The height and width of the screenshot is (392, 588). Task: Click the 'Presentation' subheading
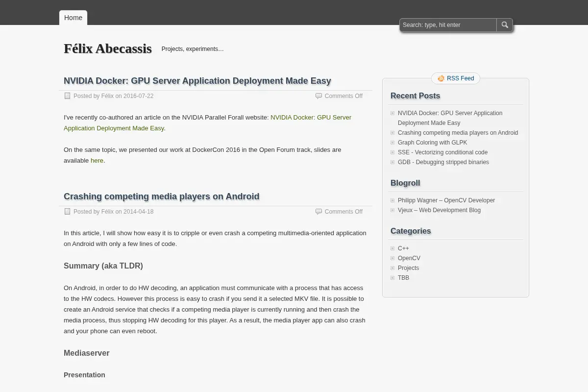84,375
